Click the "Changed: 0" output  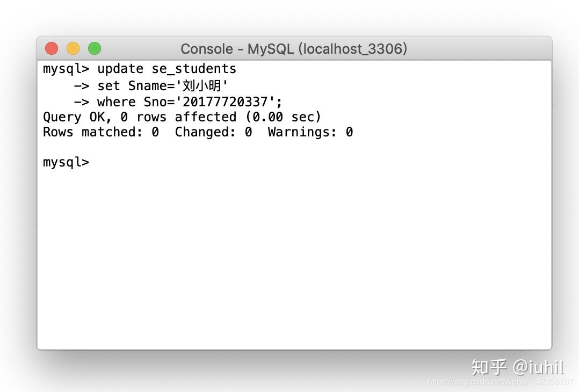[213, 132]
